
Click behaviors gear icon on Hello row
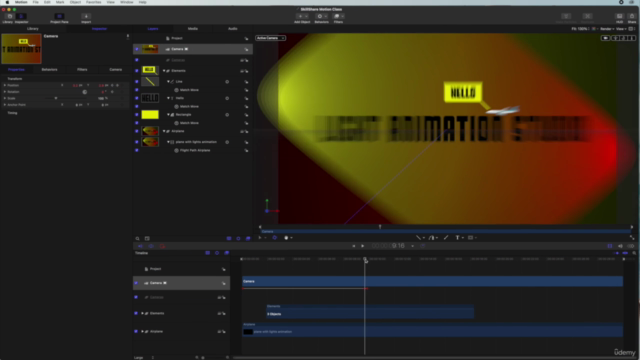click(x=227, y=98)
